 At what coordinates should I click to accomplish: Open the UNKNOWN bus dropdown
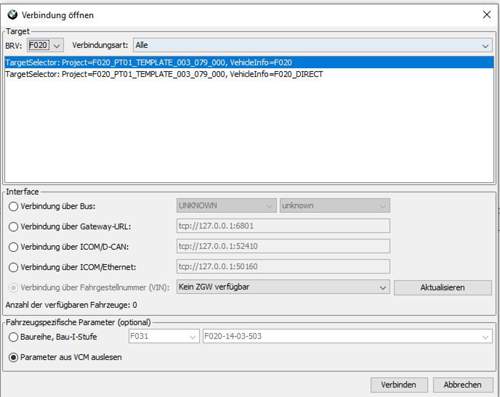coord(226,206)
